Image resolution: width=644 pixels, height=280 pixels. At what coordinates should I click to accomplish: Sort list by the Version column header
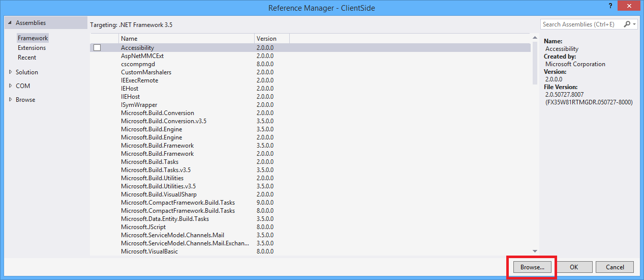click(271, 39)
